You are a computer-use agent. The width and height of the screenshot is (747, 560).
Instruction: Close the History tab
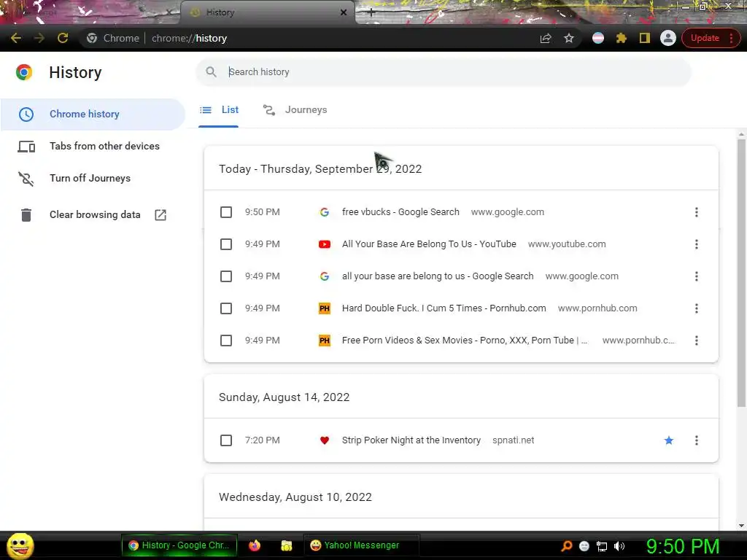(344, 13)
